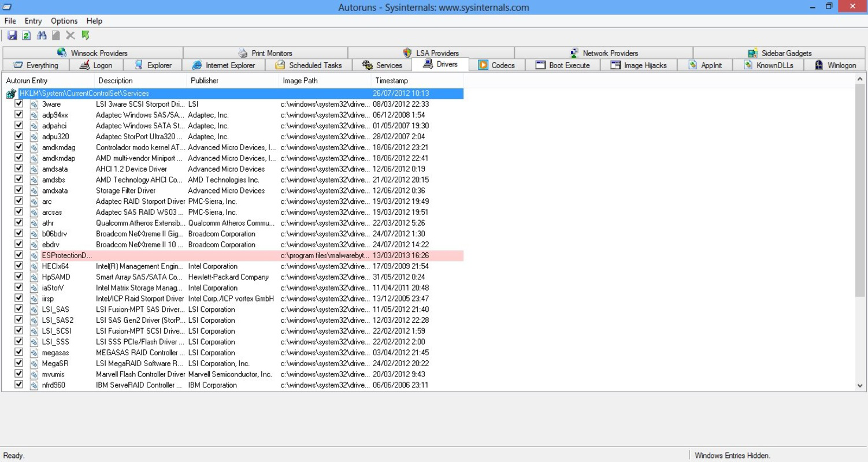Click 'Windows Entries Hidden.' in the status bar
Image resolution: width=868 pixels, height=462 pixels.
point(732,456)
